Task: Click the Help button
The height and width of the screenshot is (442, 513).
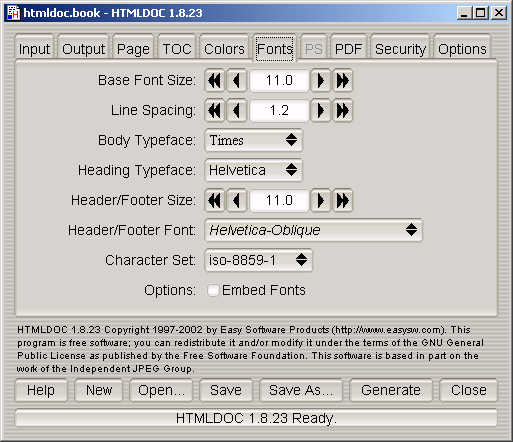Action: (x=41, y=390)
